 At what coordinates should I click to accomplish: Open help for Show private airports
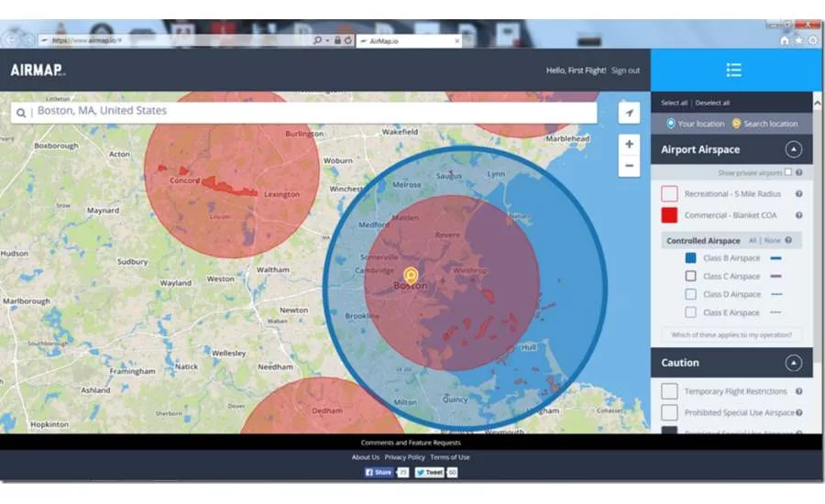(798, 172)
